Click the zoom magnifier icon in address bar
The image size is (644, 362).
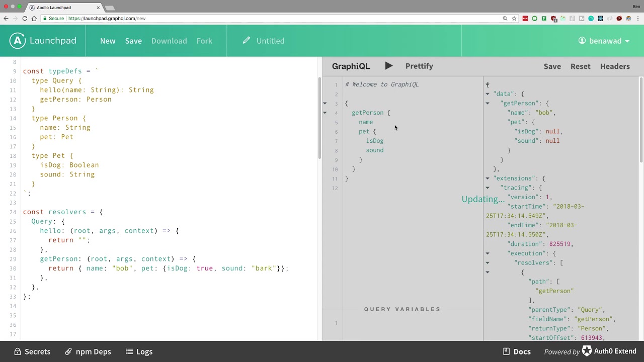pos(505,19)
